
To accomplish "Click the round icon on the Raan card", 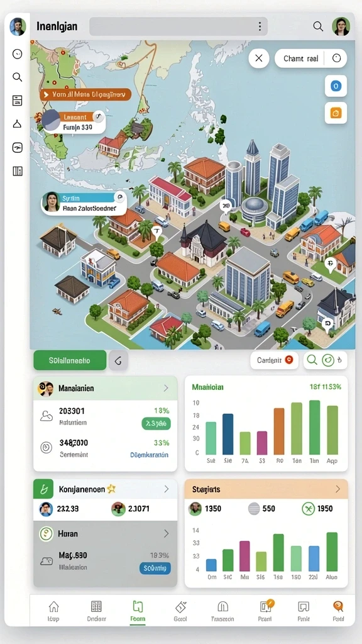I will pos(120,197).
